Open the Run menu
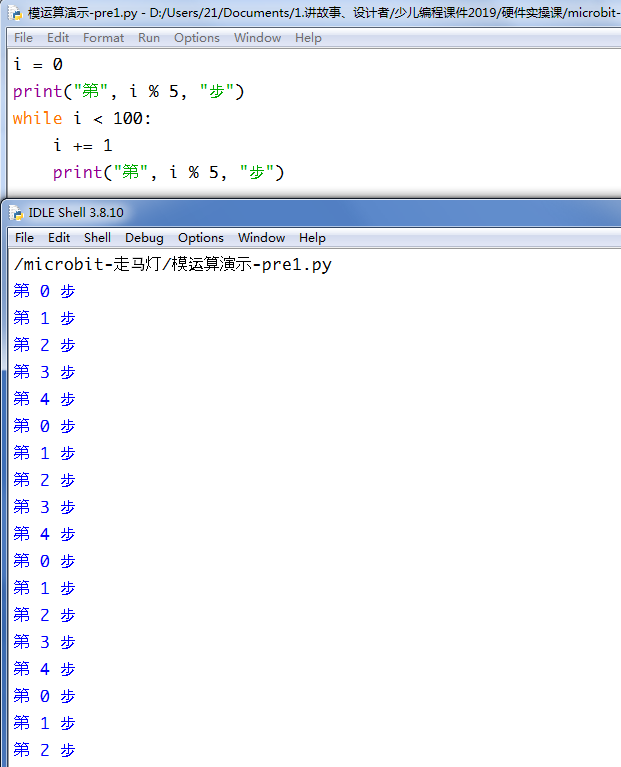 tap(149, 38)
